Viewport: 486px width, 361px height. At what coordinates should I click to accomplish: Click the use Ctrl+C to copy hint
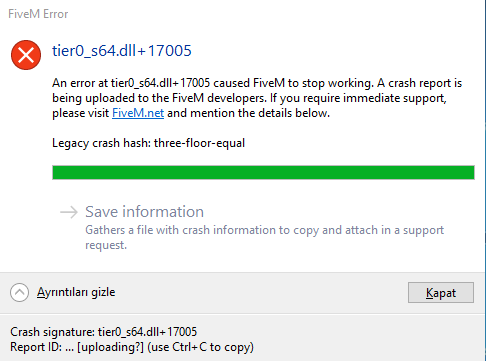200,347
